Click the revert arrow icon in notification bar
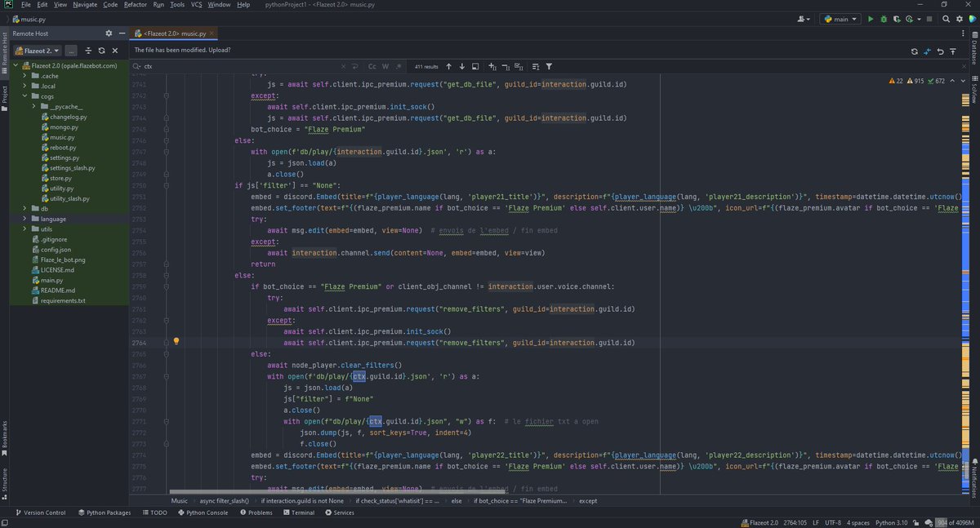This screenshot has width=980, height=528. [x=940, y=51]
